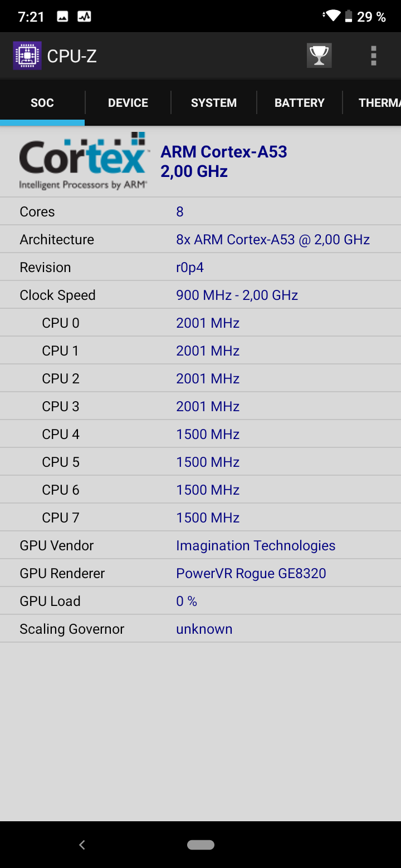This screenshot has height=868, width=401.
Task: Switch to the SYSTEM tab
Action: [x=214, y=103]
